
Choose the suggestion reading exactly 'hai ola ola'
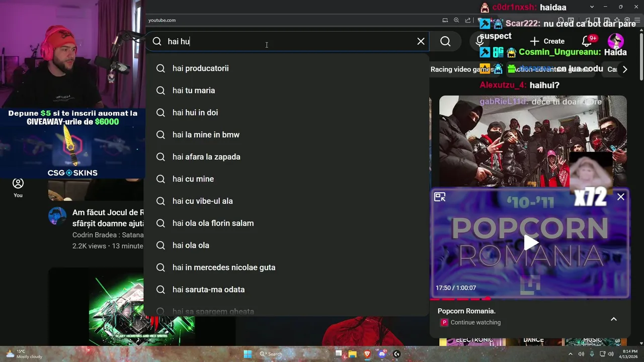pyautogui.click(x=287, y=245)
